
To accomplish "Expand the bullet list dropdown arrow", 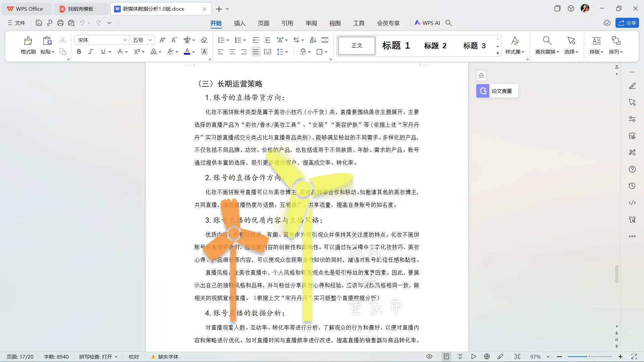I will pyautogui.click(x=228, y=40).
